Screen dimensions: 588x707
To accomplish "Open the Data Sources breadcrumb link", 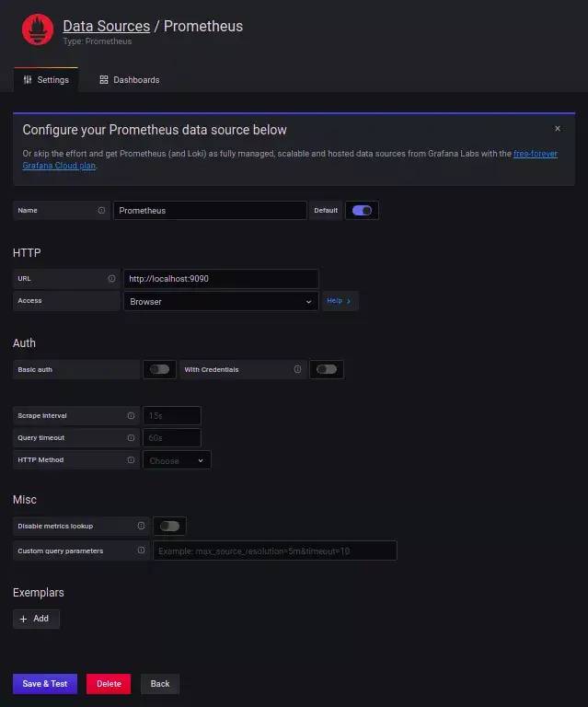I will [107, 26].
